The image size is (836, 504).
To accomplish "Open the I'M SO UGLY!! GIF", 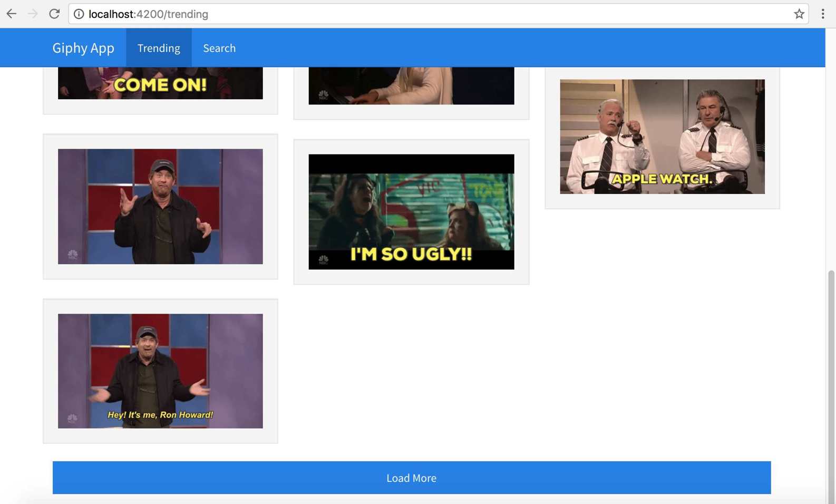I will tap(411, 212).
